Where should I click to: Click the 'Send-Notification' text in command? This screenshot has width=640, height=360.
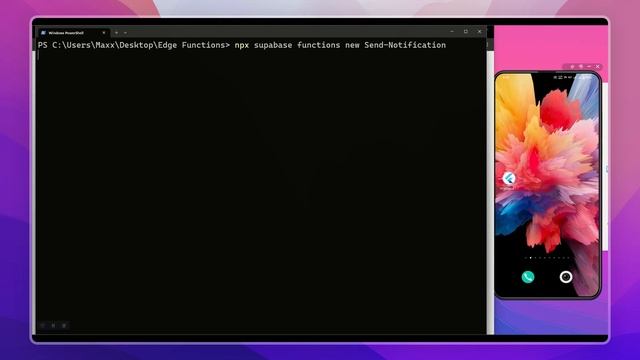coord(405,45)
